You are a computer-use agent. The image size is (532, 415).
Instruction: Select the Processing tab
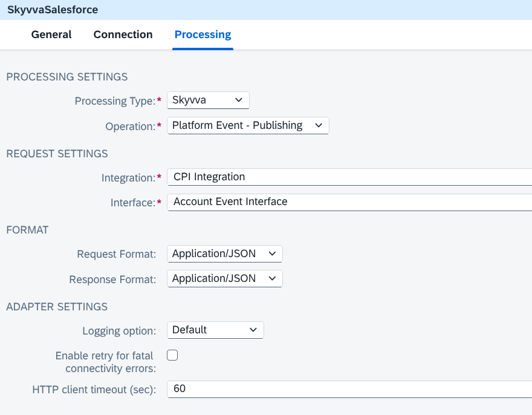[203, 34]
